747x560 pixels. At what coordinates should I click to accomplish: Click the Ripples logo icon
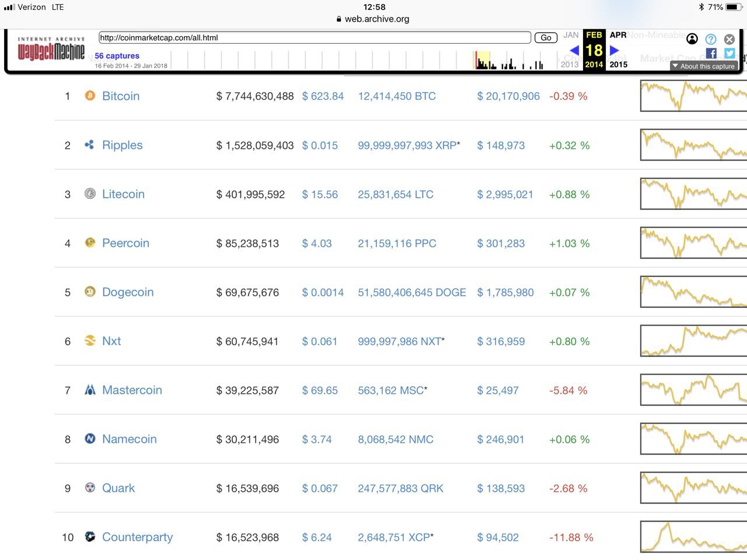[89, 145]
